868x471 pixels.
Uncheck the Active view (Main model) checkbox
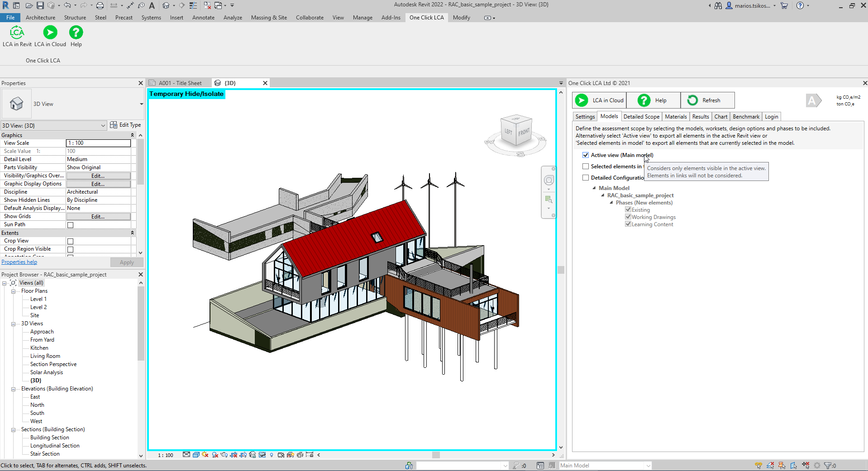coord(586,155)
